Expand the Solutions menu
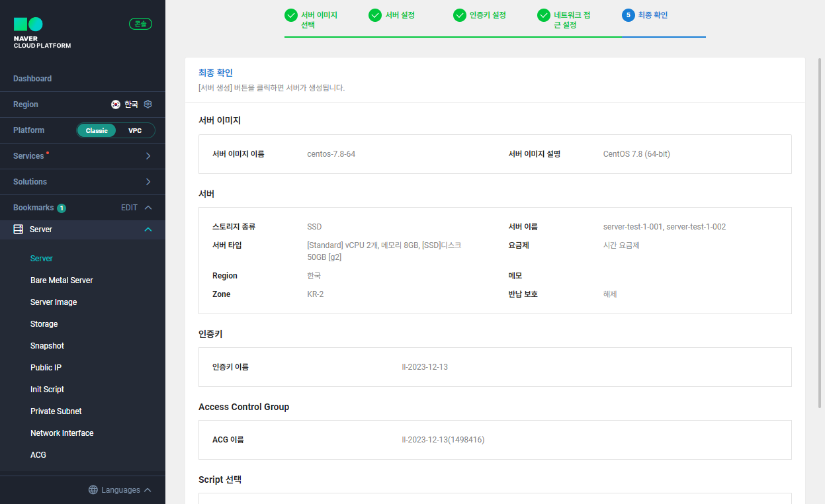The width and height of the screenshot is (825, 504). (x=83, y=181)
